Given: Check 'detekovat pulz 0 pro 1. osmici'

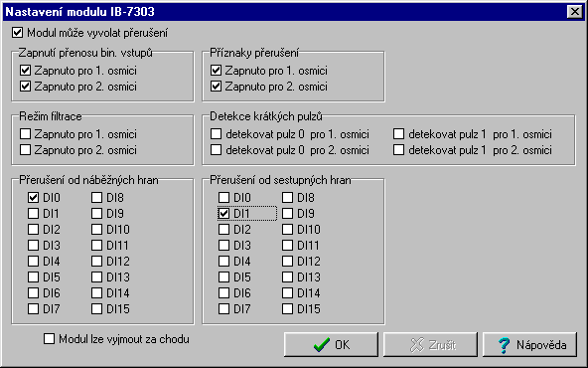Looking at the screenshot, I should click(216, 134).
